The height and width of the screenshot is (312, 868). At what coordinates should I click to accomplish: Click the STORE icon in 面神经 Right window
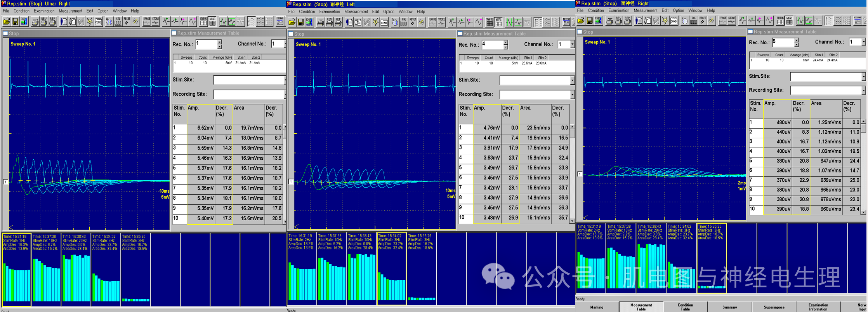click(x=732, y=21)
